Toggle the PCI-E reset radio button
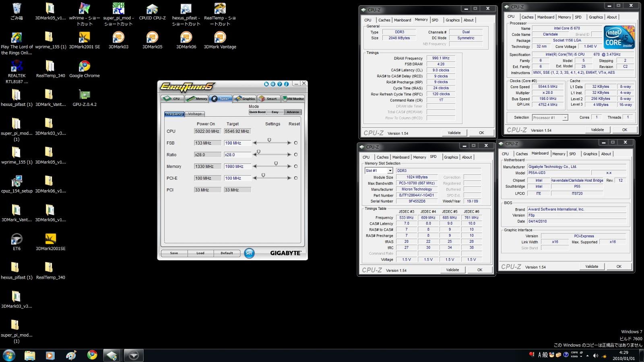644x362 pixels. (x=296, y=178)
